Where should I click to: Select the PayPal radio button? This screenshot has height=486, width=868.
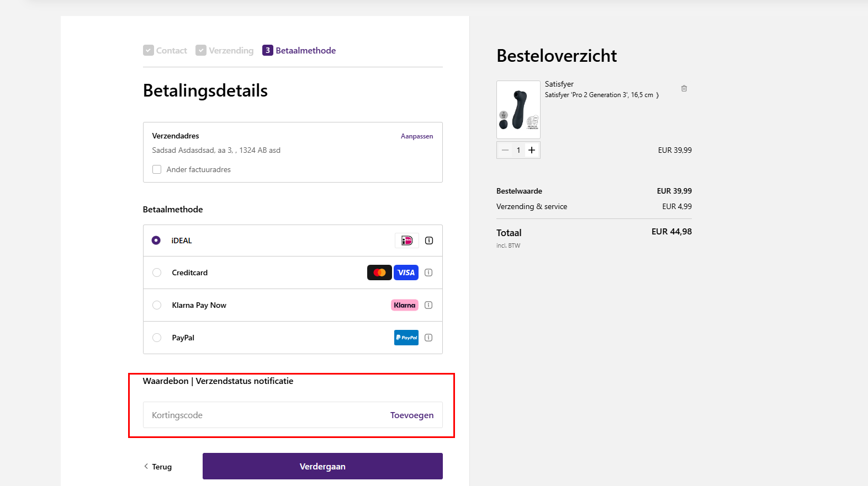[x=157, y=338]
